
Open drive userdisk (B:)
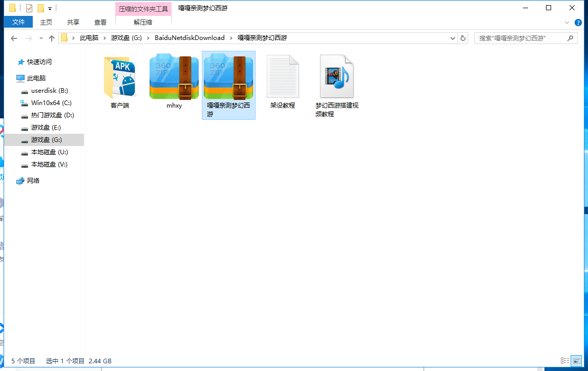point(49,90)
